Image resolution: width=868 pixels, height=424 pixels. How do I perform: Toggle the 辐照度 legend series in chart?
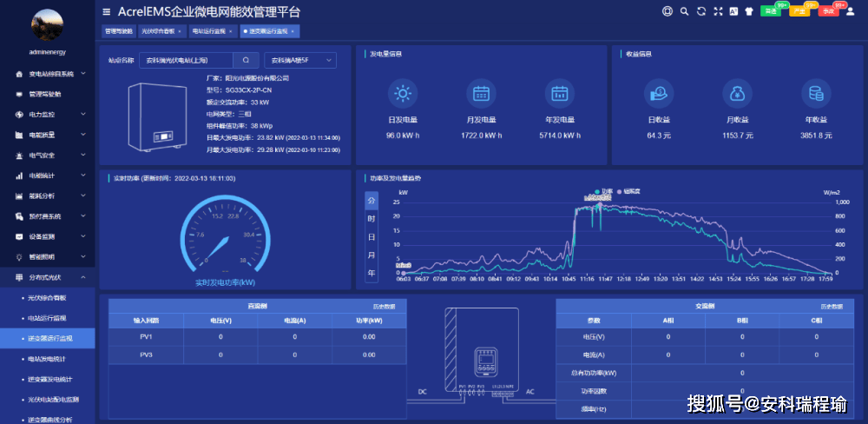628,191
